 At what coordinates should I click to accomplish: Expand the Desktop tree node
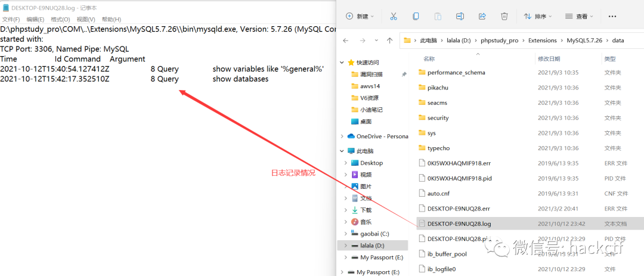click(345, 163)
